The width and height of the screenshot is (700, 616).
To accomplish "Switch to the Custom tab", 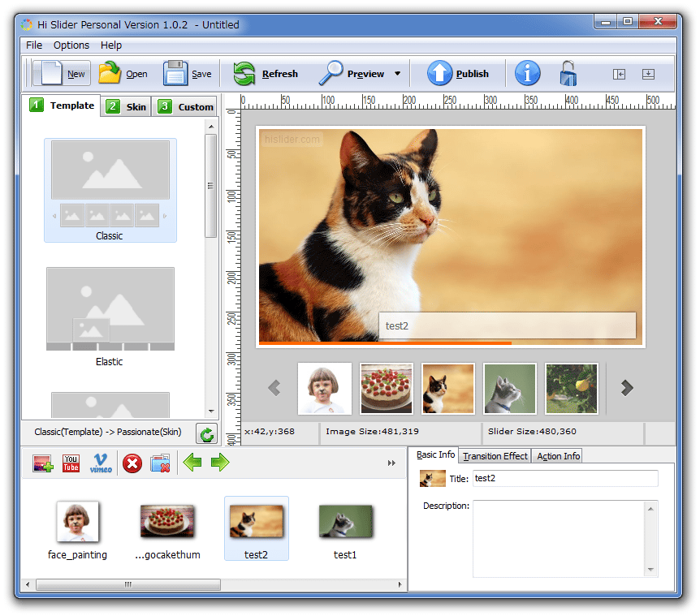I will (x=185, y=107).
